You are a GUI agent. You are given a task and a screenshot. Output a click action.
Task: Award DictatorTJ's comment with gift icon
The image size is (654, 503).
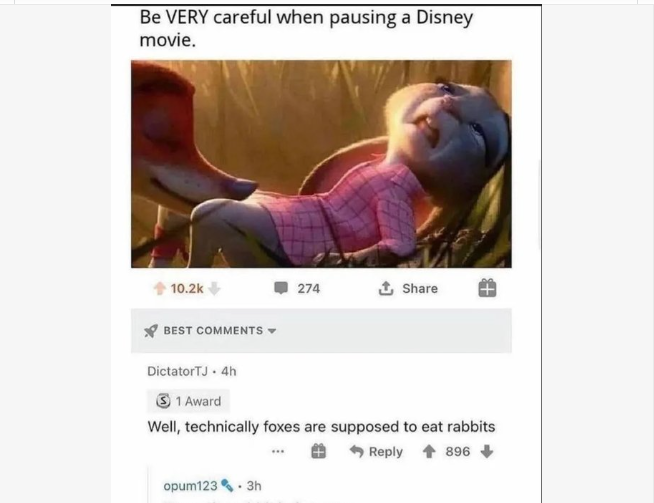[x=318, y=451]
